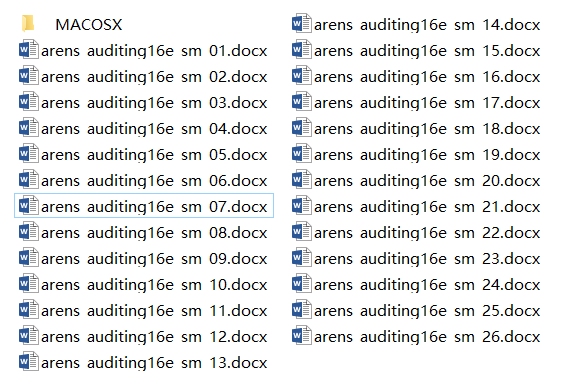569x387 pixels.
Task: Click Word icon of sm 01.docx
Action: [29, 50]
